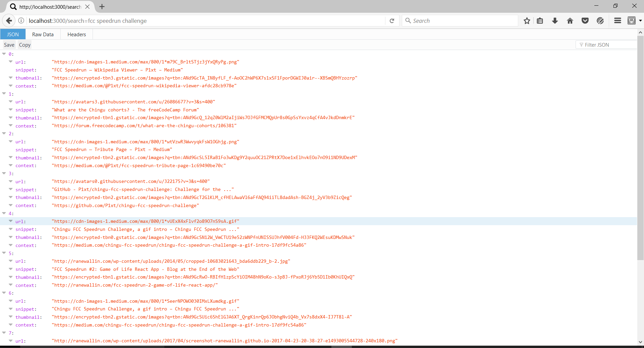The height and width of the screenshot is (348, 644).
Task: Open the Downloads arrow icon
Action: 555,21
